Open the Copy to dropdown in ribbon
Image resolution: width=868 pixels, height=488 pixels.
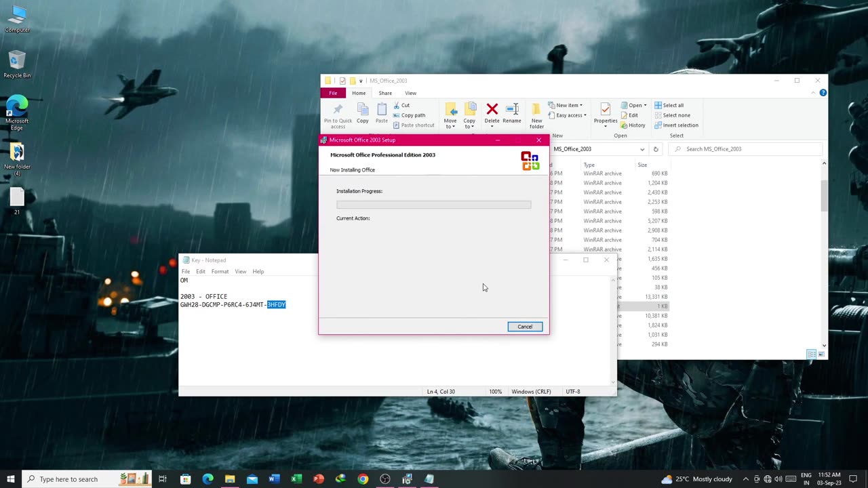[469, 123]
